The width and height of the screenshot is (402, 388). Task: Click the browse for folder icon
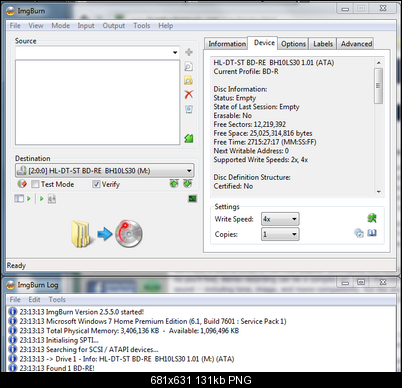pos(189,80)
